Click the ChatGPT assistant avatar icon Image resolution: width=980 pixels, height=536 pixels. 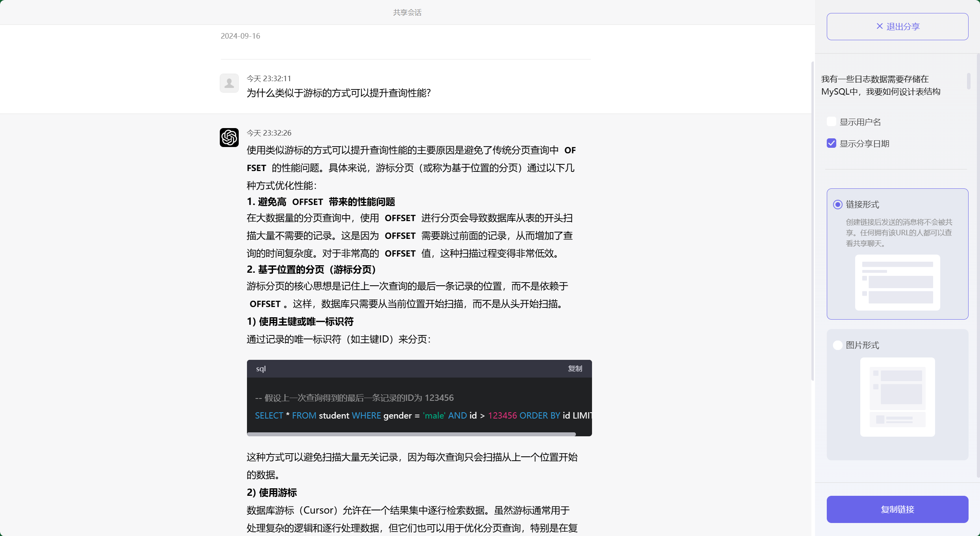(229, 138)
